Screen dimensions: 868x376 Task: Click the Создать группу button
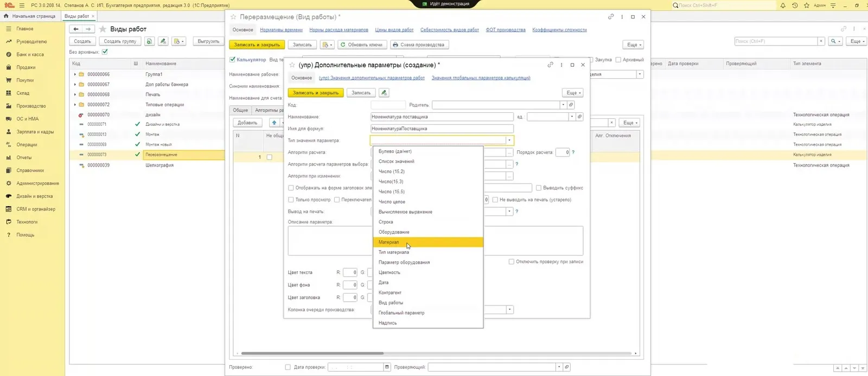pos(120,41)
